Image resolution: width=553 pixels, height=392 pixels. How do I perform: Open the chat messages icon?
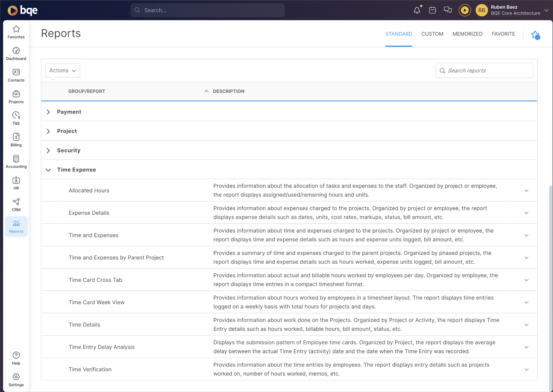[448, 10]
